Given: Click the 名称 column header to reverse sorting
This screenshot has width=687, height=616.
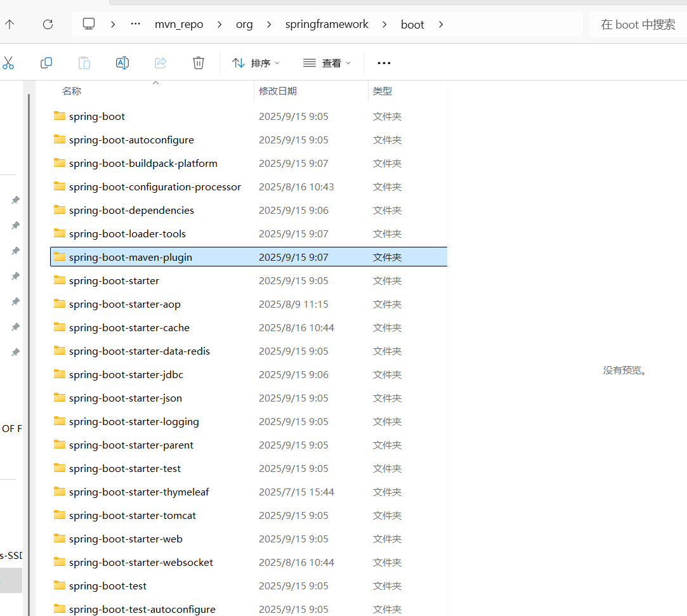Looking at the screenshot, I should 72,91.
